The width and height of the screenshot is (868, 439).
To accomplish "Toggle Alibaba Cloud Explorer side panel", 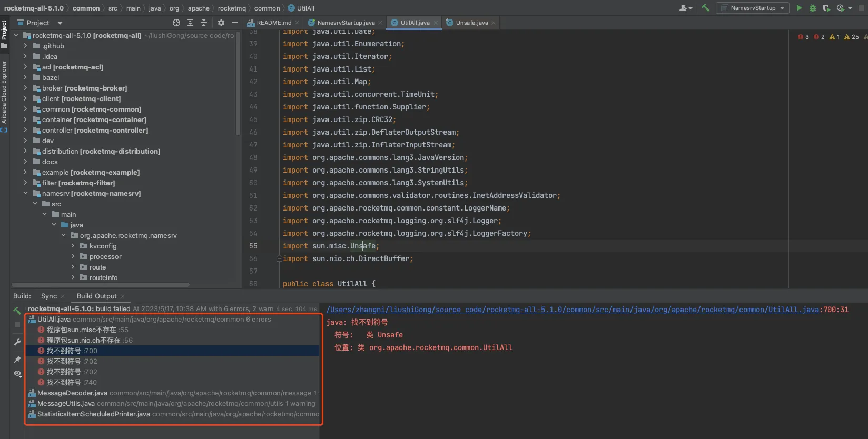I will (4, 93).
